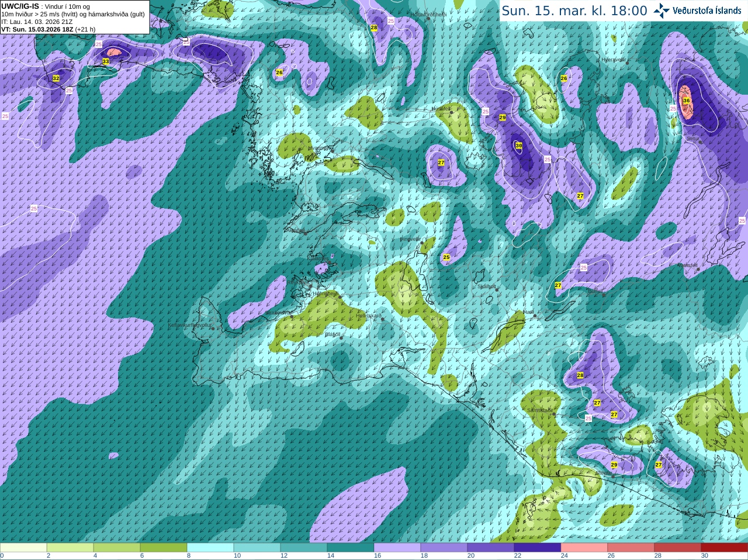Image resolution: width=748 pixels, height=560 pixels.
Task: Select the 12–14 m/s teal legend swatch
Action: coord(304,548)
